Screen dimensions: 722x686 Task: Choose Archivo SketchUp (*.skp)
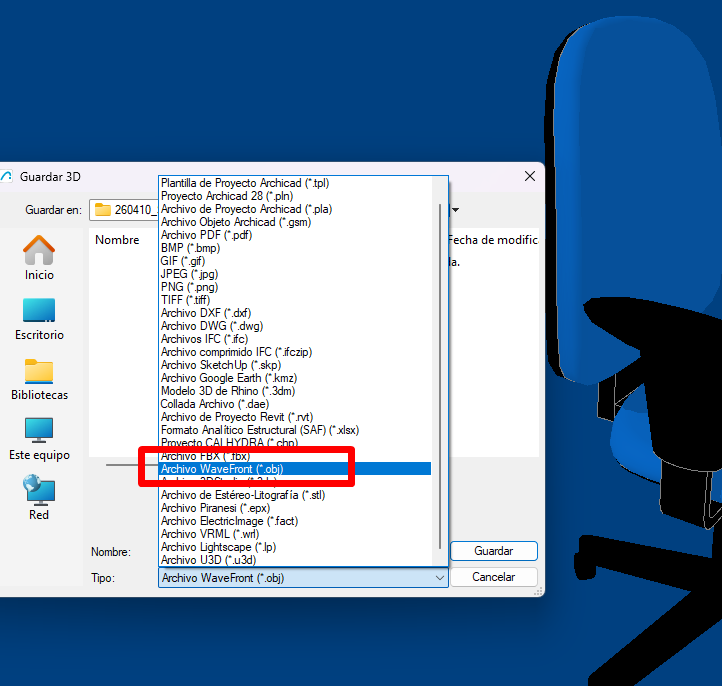tap(295, 365)
